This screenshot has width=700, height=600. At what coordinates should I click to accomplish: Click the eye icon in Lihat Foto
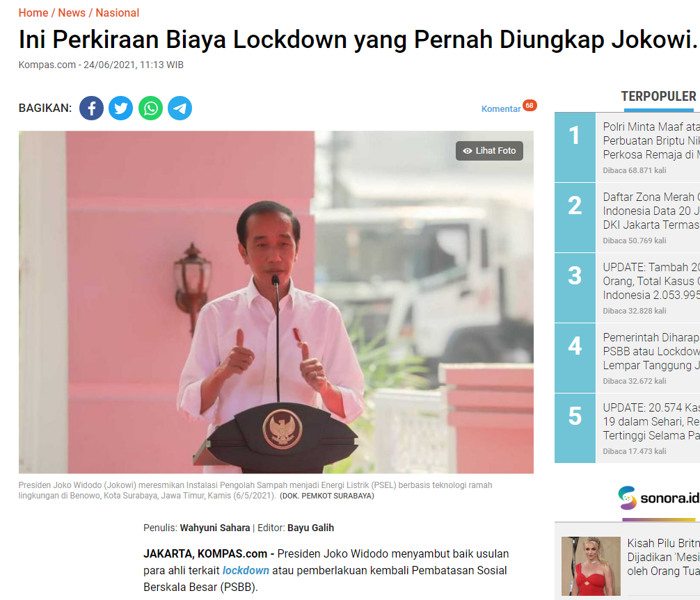click(468, 151)
